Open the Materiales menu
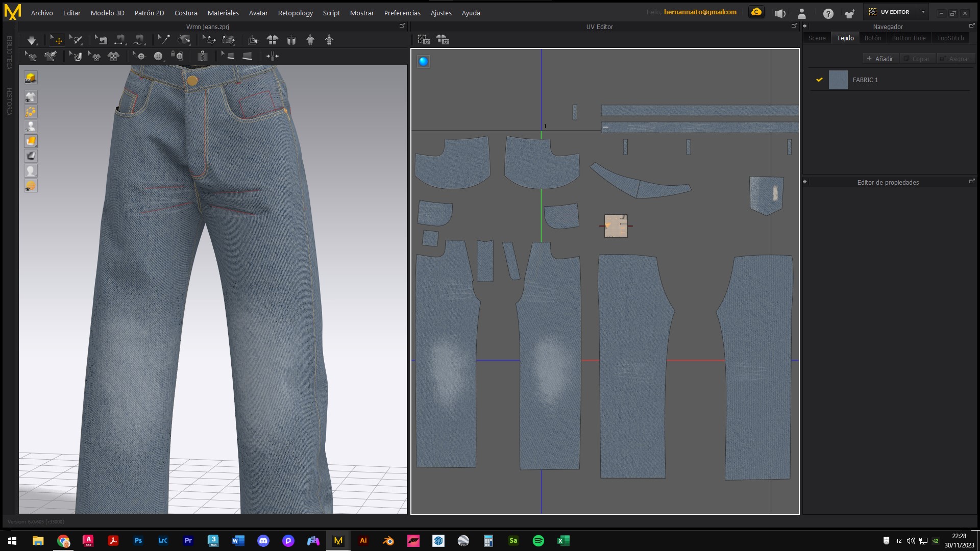This screenshot has width=980, height=551. point(223,13)
